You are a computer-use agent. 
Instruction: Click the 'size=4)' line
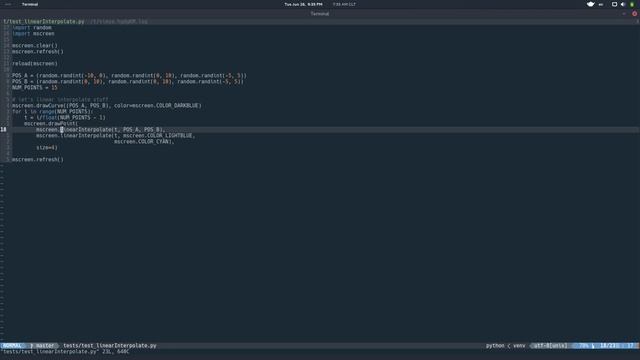[x=47, y=147]
